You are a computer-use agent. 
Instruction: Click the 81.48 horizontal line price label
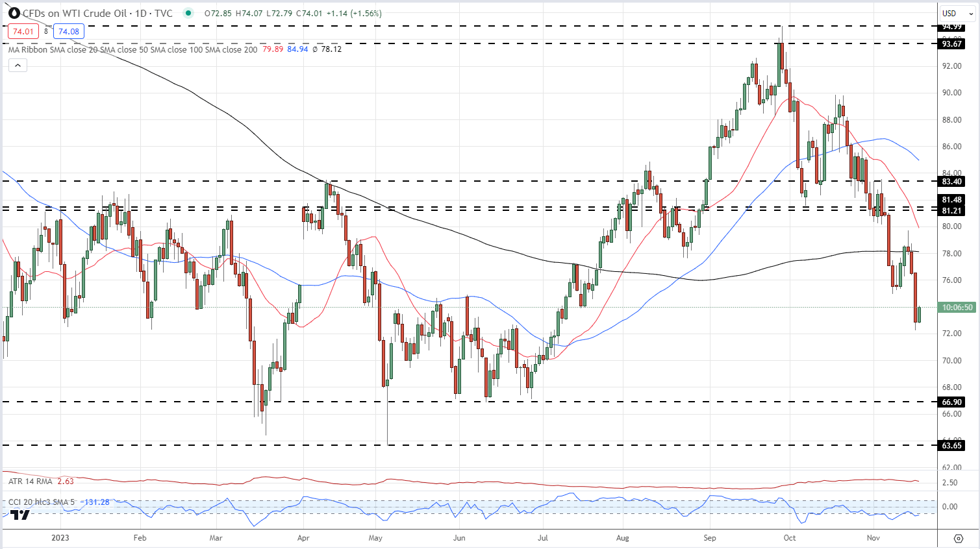pyautogui.click(x=952, y=200)
